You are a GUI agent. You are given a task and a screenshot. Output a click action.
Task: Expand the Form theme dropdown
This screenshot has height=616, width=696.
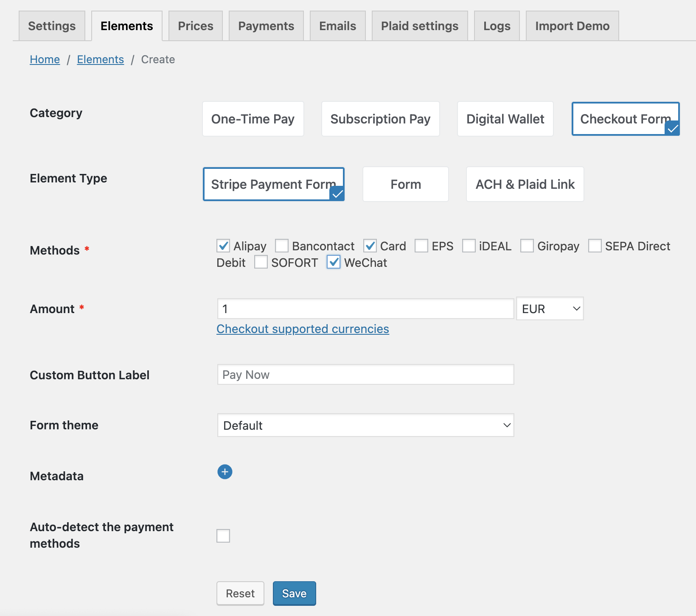365,425
